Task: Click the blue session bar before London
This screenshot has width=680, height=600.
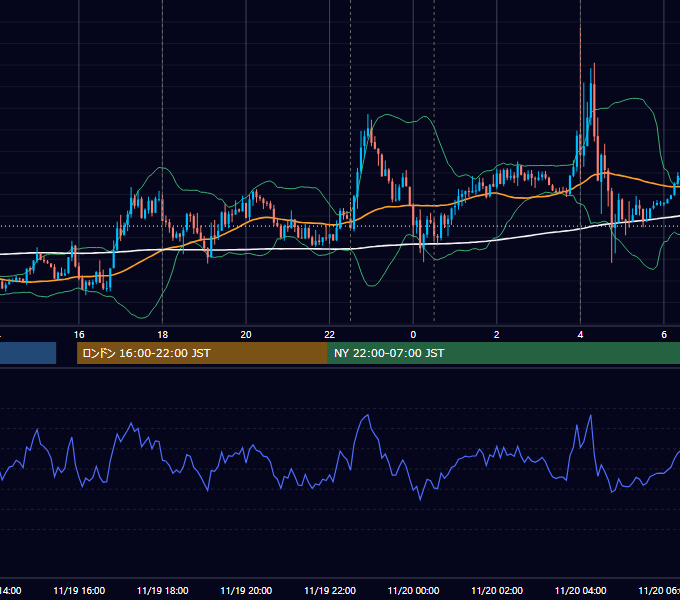Action: click(28, 353)
